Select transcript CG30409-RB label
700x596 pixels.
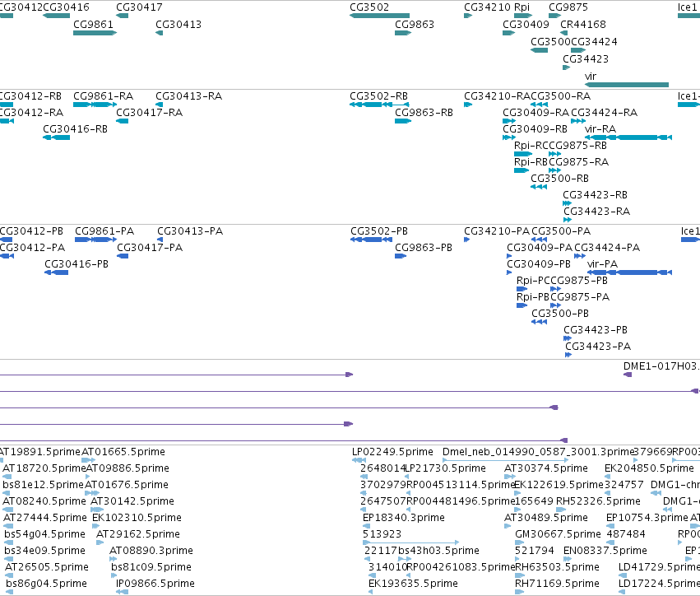(x=535, y=128)
